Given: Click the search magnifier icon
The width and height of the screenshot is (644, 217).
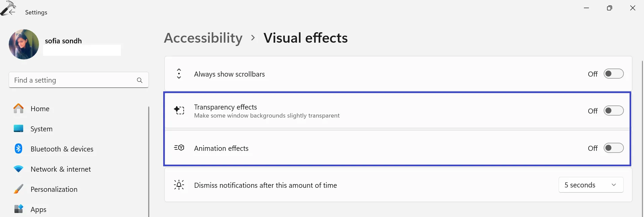Looking at the screenshot, I should (140, 80).
